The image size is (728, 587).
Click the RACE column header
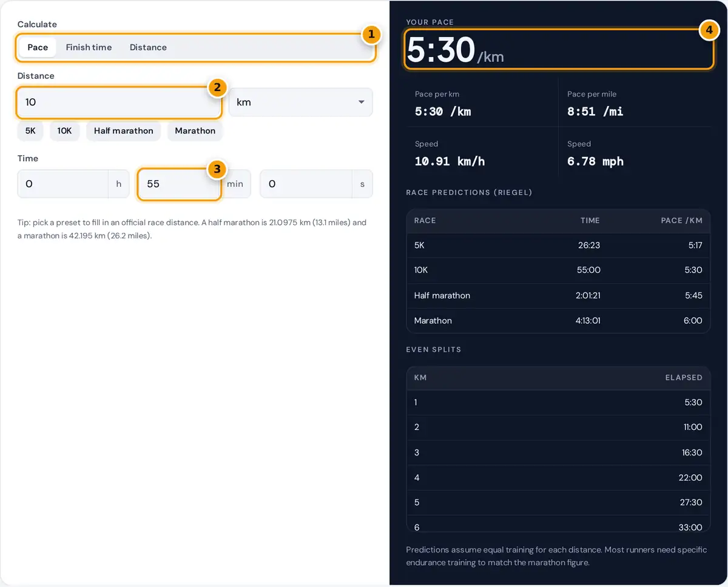(425, 221)
